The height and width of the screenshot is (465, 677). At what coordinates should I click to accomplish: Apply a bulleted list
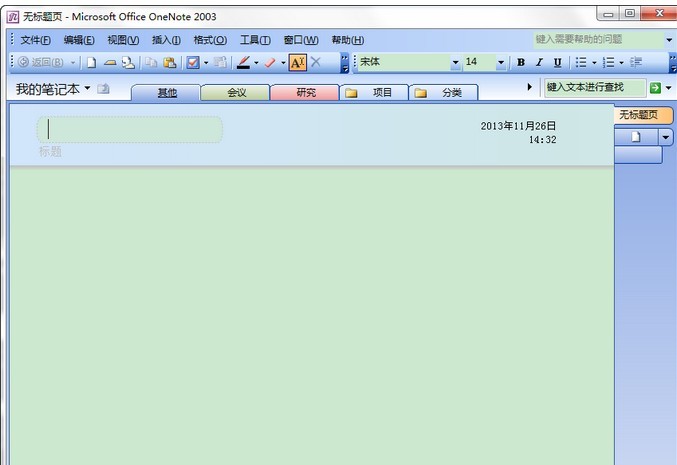[581, 63]
